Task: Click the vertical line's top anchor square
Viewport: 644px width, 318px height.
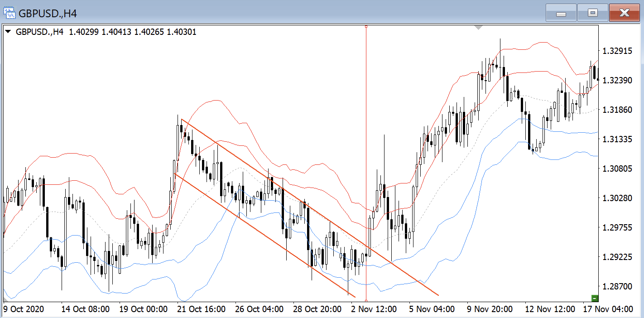Action: tap(366, 27)
